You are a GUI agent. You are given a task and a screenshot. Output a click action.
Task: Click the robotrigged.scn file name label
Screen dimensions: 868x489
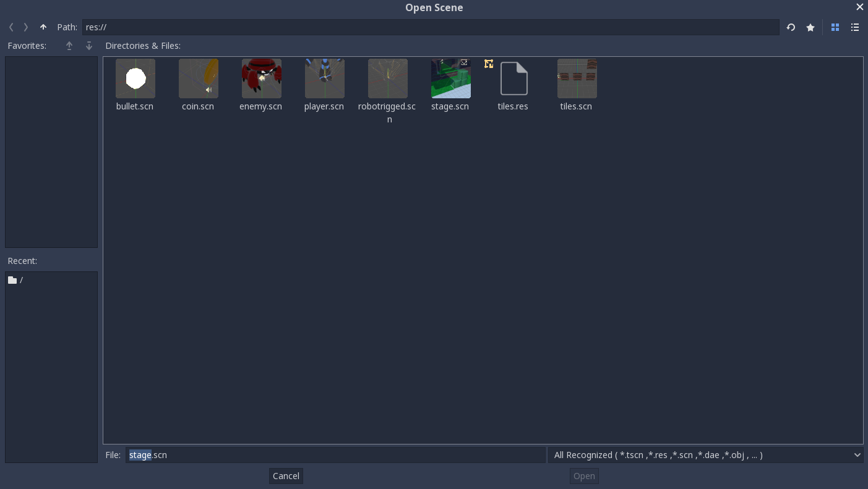[x=387, y=113]
